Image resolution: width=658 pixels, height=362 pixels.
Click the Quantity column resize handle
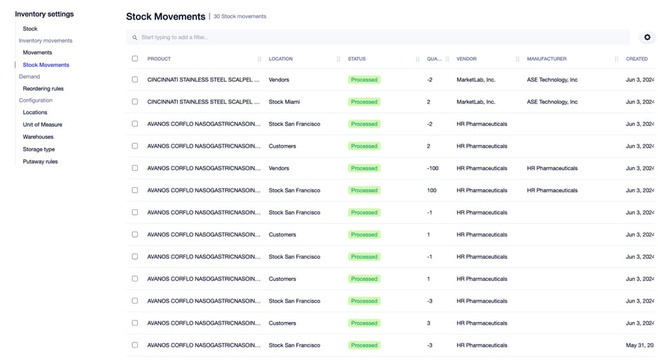pos(447,59)
